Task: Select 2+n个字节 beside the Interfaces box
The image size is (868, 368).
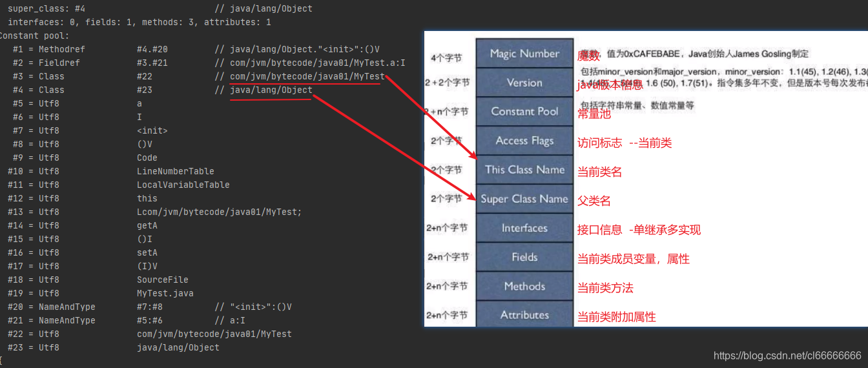Action: pos(447,228)
